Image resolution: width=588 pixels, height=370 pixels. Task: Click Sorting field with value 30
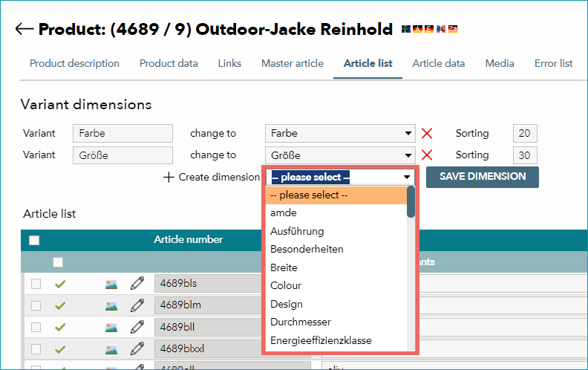pos(525,155)
